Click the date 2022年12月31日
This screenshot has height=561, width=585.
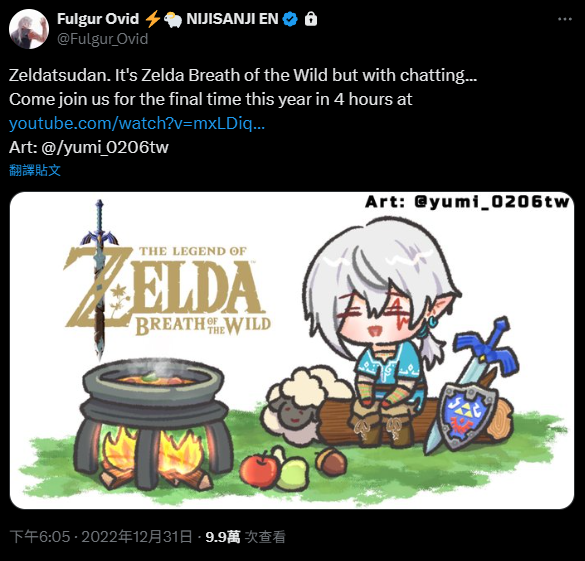[137, 537]
